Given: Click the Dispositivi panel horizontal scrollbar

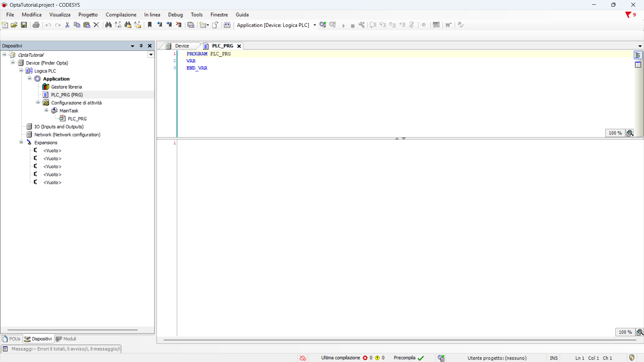Looking at the screenshot, I should [72, 330].
